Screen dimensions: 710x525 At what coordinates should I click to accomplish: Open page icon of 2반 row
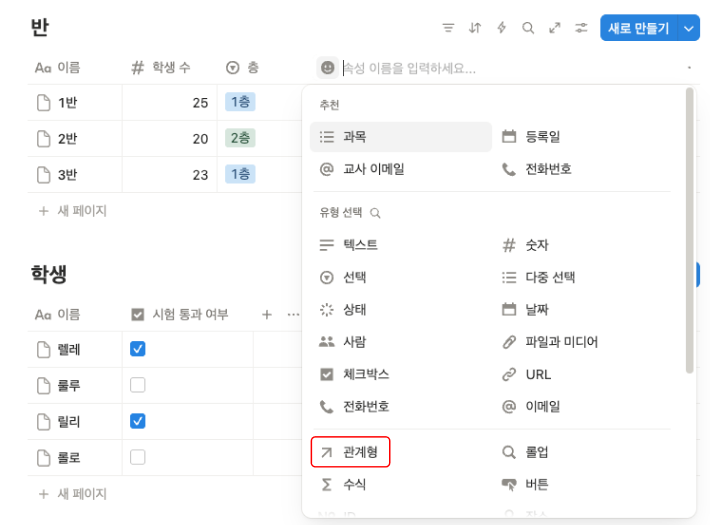(x=43, y=139)
